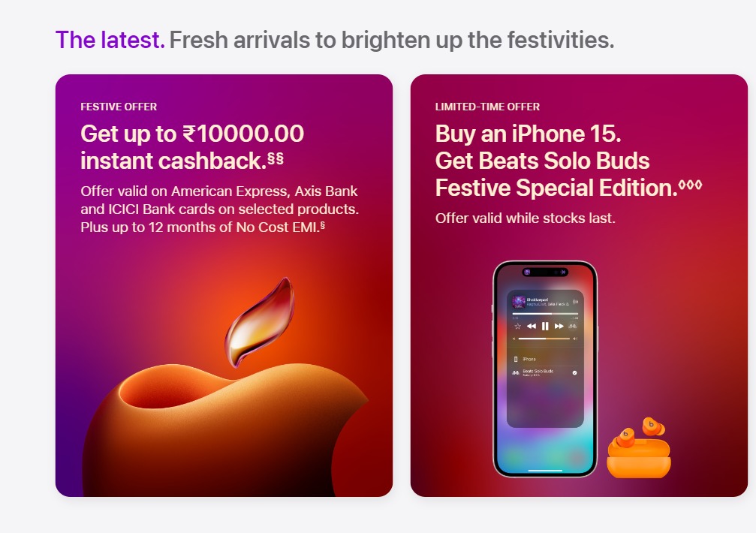The image size is (756, 533).
Task: Click the double section-sign footnote after cashback
Action: click(276, 158)
